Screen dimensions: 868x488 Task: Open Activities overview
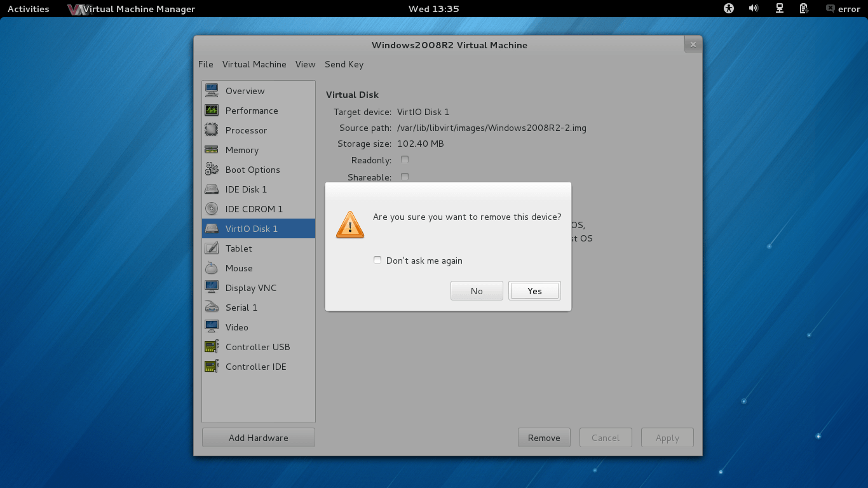[29, 9]
